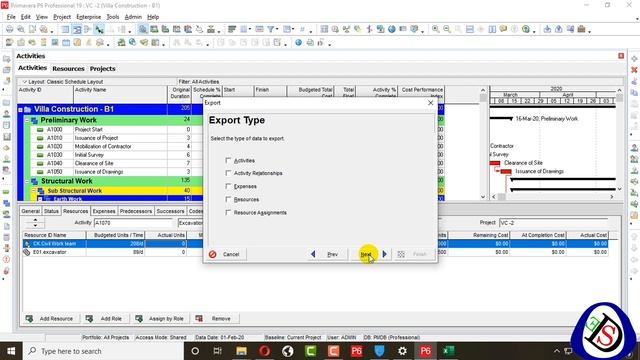Tick the Expenses export checkbox
This screenshot has width=640, height=360.
coord(228,186)
